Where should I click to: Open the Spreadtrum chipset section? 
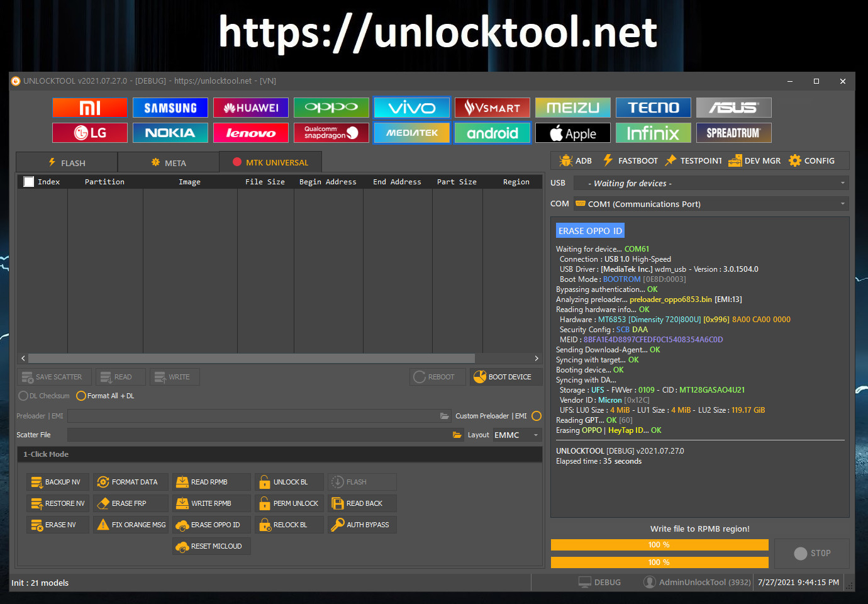click(734, 133)
